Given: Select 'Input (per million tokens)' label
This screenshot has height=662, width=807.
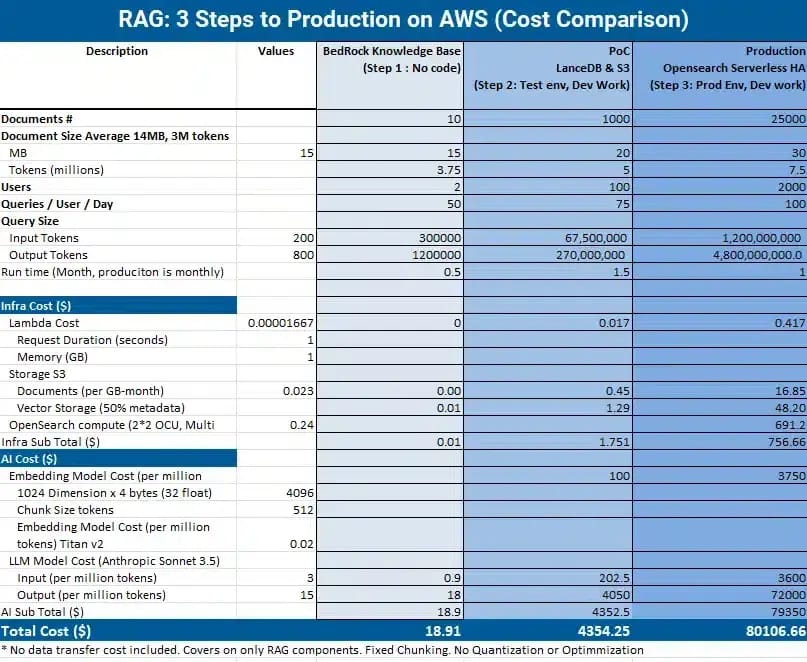Looking at the screenshot, I should [86, 578].
